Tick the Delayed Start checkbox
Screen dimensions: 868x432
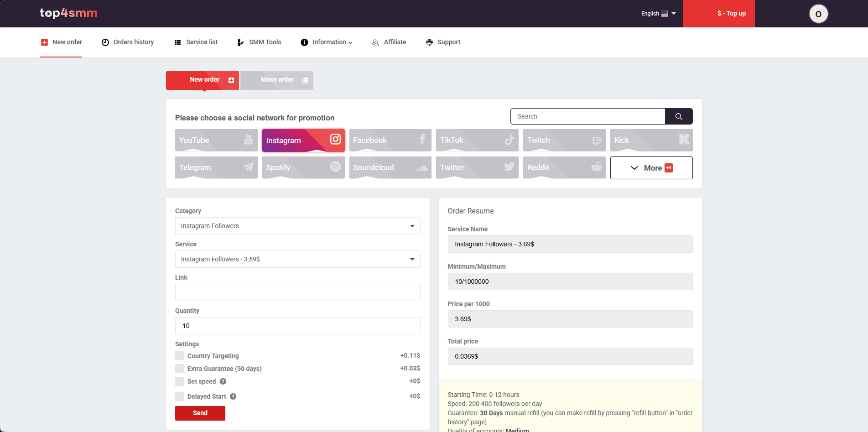(x=180, y=396)
